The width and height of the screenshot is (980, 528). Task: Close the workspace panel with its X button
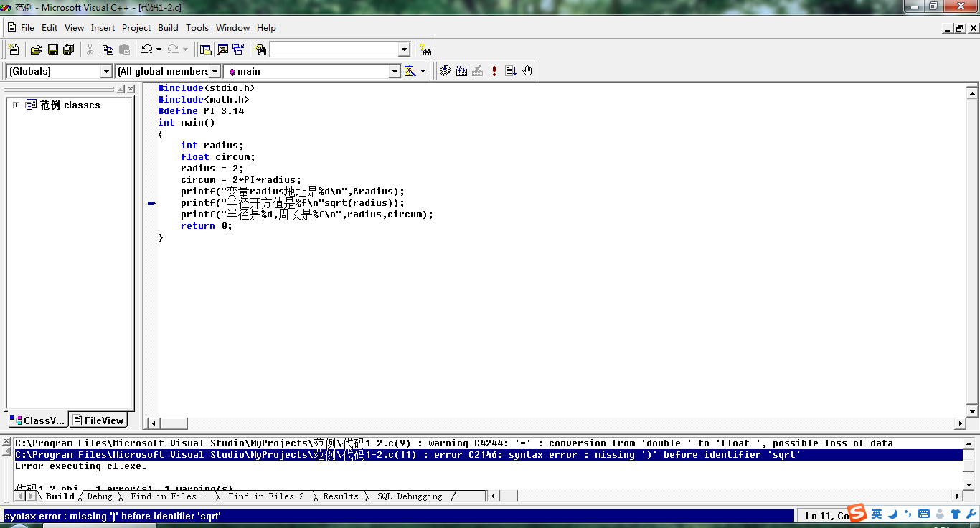pyautogui.click(x=131, y=89)
